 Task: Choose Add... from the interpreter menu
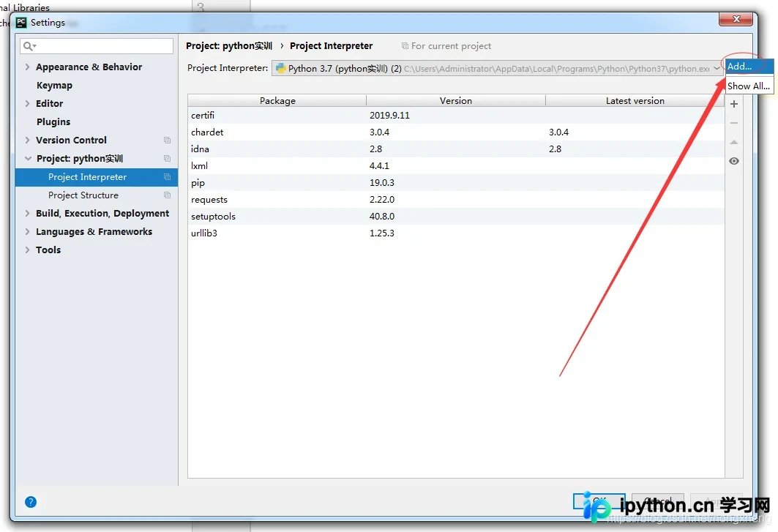pos(749,67)
